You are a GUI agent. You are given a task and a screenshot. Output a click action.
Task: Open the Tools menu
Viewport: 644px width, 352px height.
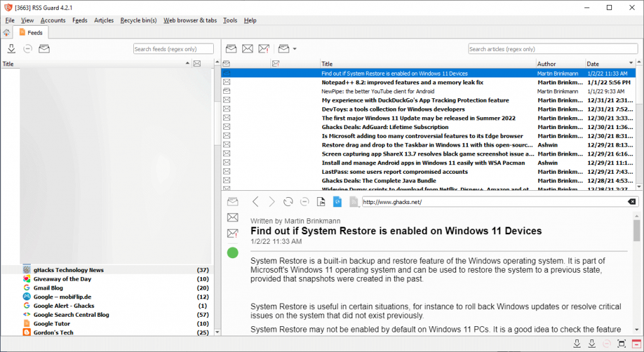(x=230, y=20)
